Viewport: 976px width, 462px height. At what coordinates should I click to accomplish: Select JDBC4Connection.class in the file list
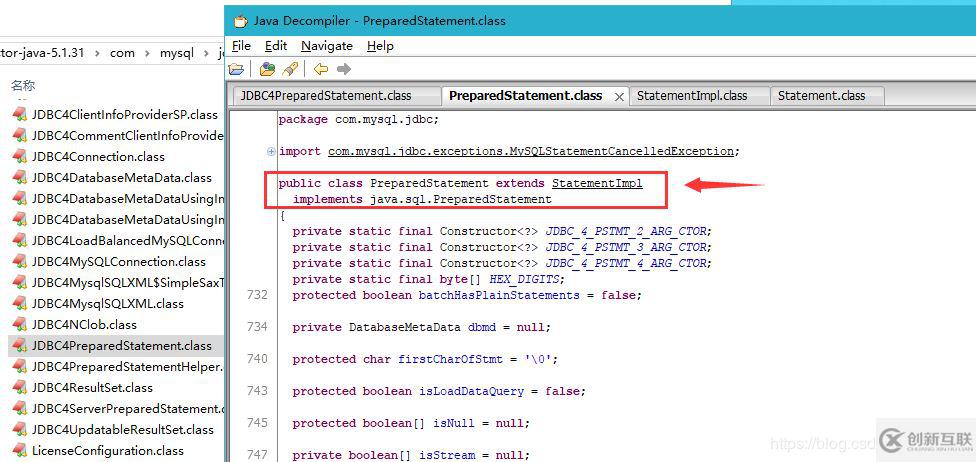[98, 156]
